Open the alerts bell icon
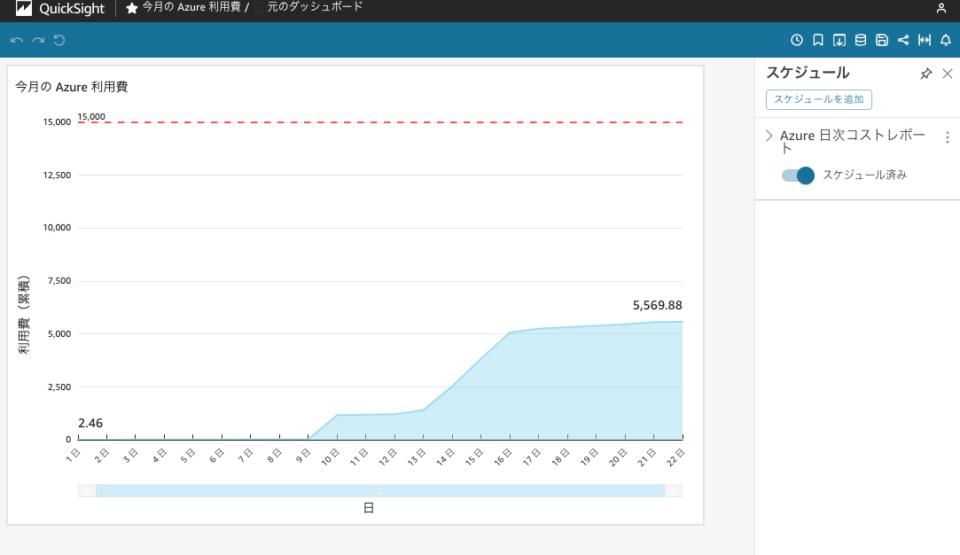This screenshot has width=960, height=555. click(x=945, y=40)
